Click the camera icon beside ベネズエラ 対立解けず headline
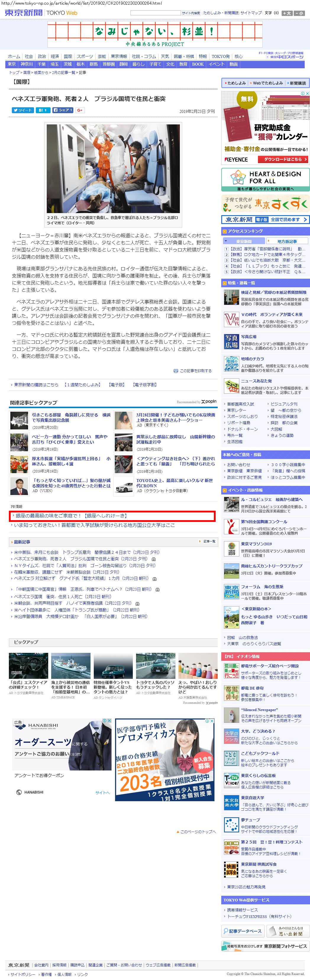The image size is (310, 980). pyautogui.click(x=155, y=579)
